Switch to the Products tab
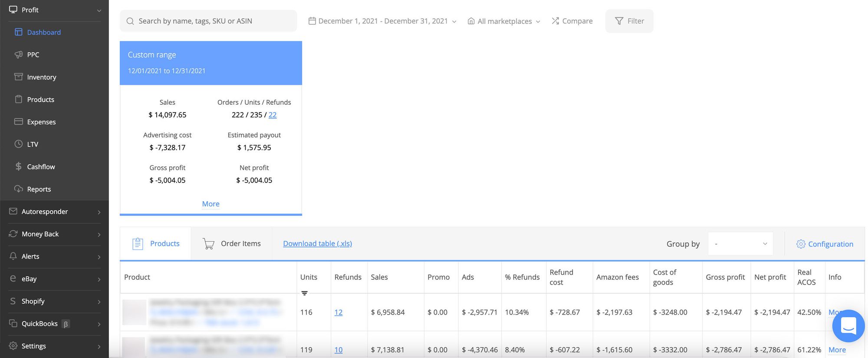This screenshot has height=358, width=868. point(156,244)
